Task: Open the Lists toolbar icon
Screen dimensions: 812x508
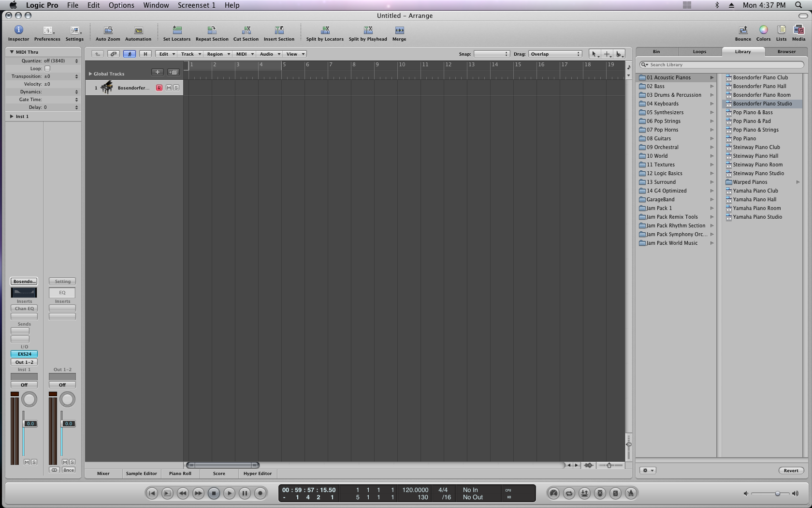Action: (781, 33)
